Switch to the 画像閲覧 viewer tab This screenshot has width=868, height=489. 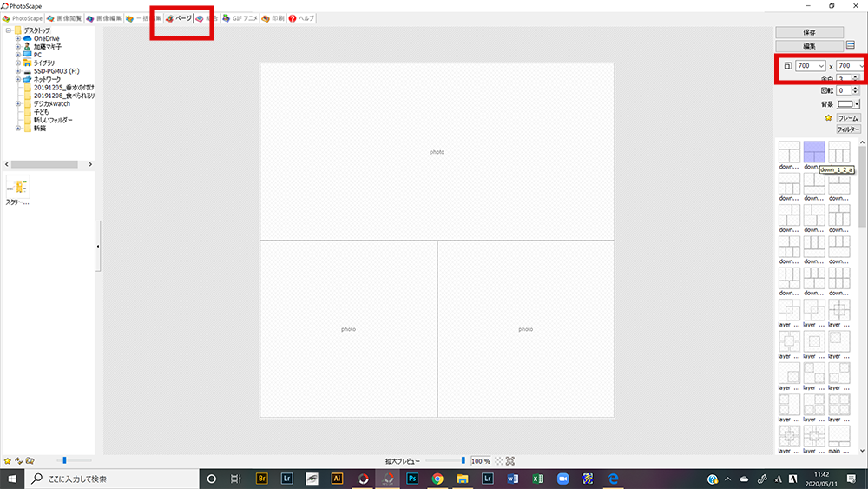point(64,18)
